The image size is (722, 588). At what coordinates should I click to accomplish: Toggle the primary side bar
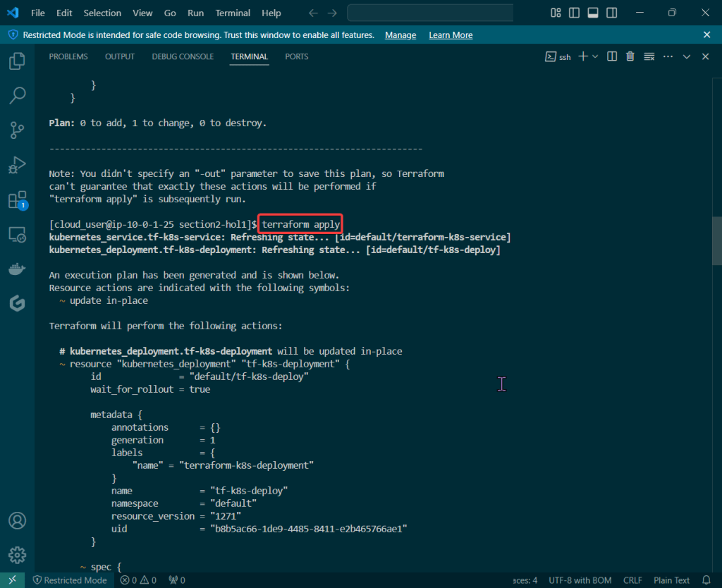pyautogui.click(x=575, y=13)
